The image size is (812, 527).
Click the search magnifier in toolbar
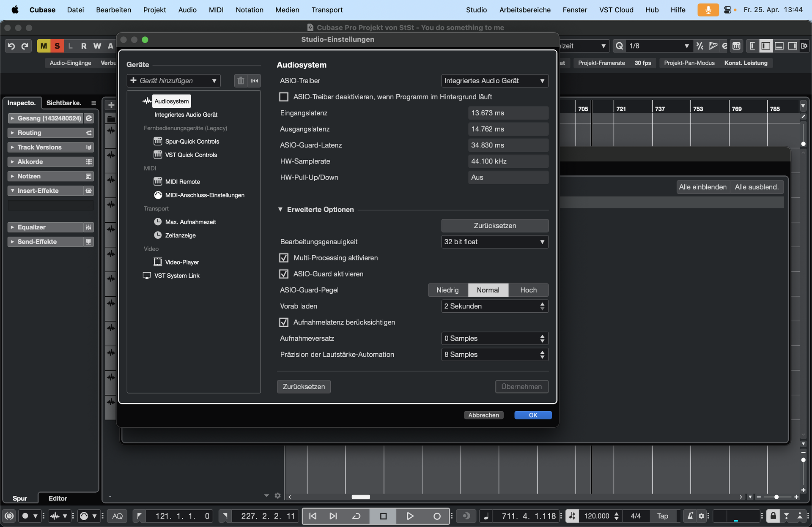coord(620,46)
